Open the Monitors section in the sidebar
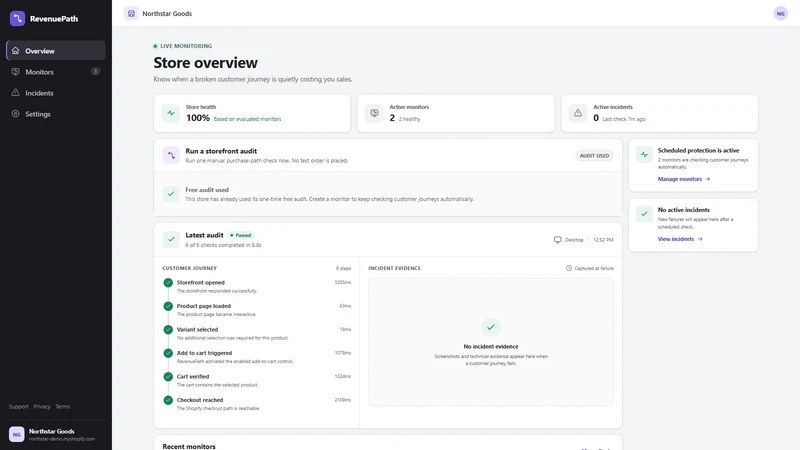The width and height of the screenshot is (800, 450). pos(56,72)
